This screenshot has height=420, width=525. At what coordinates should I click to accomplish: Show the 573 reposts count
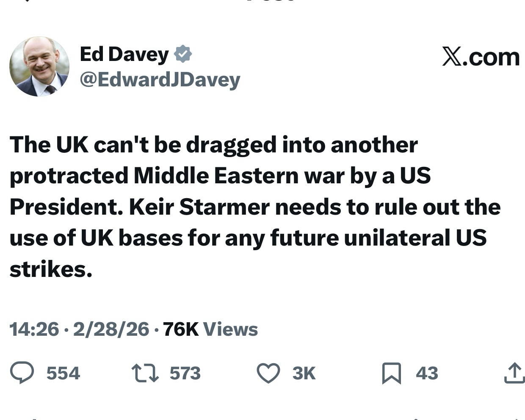185,373
